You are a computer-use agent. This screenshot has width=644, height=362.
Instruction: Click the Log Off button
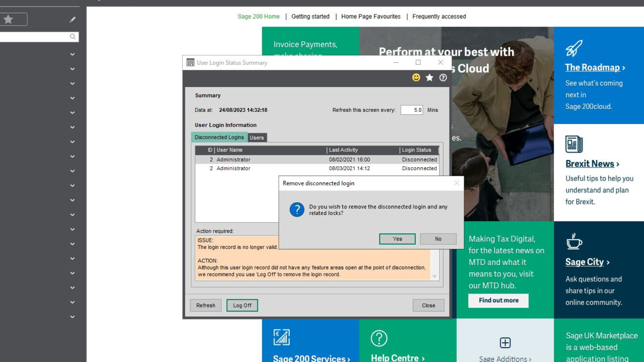[x=241, y=305]
